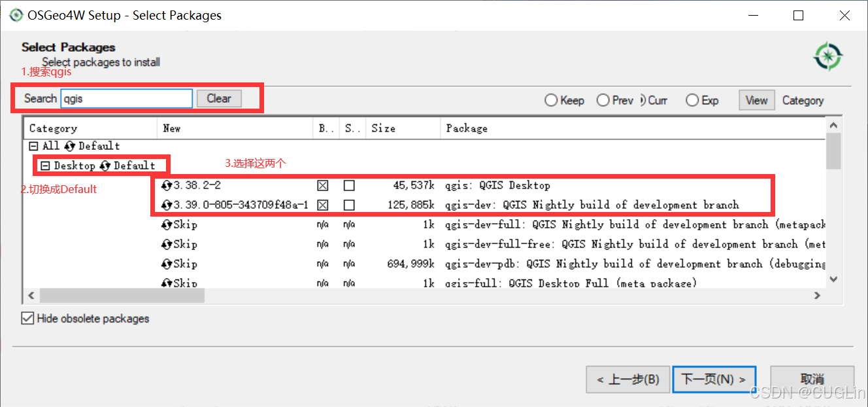Screen dimensions: 868x407
Task: Click the vertical scrollbar thumb of package list
Action: pos(833,150)
